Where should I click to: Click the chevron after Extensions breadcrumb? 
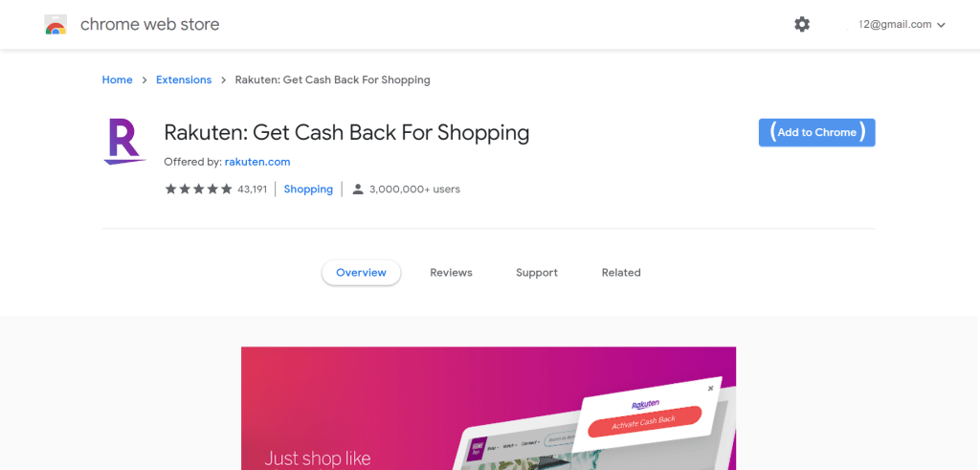pyautogui.click(x=223, y=80)
